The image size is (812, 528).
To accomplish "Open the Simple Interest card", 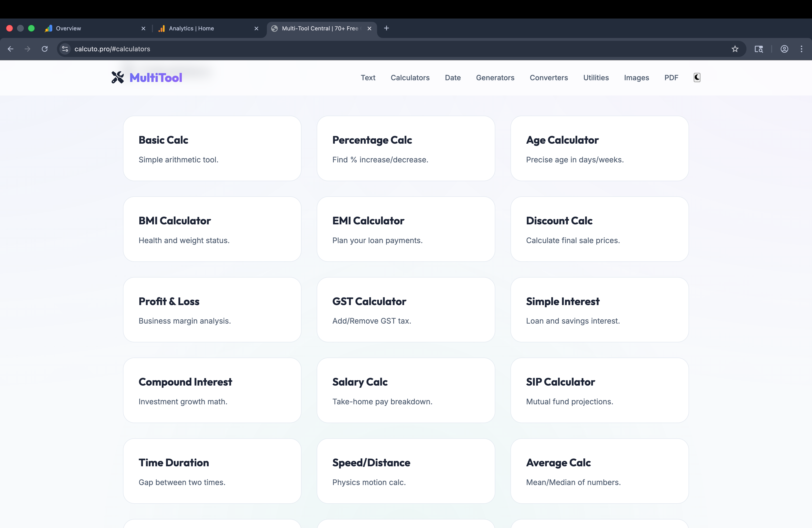I will (600, 310).
